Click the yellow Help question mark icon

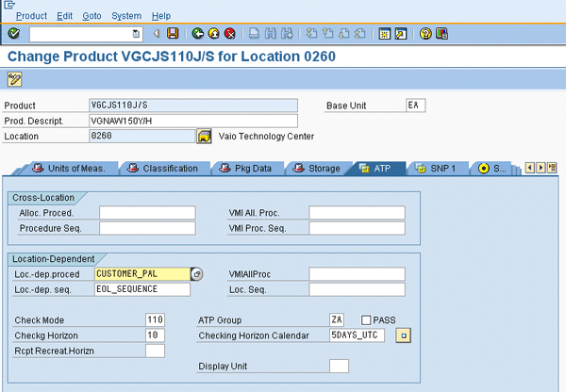click(426, 33)
